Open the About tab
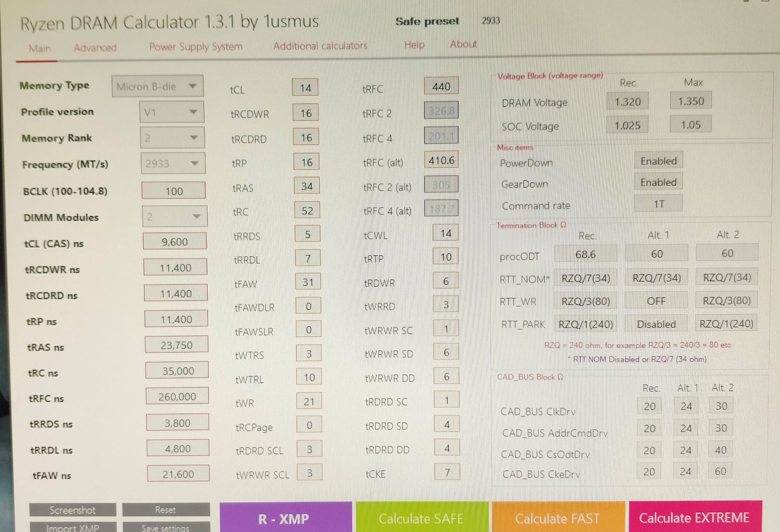 (463, 44)
